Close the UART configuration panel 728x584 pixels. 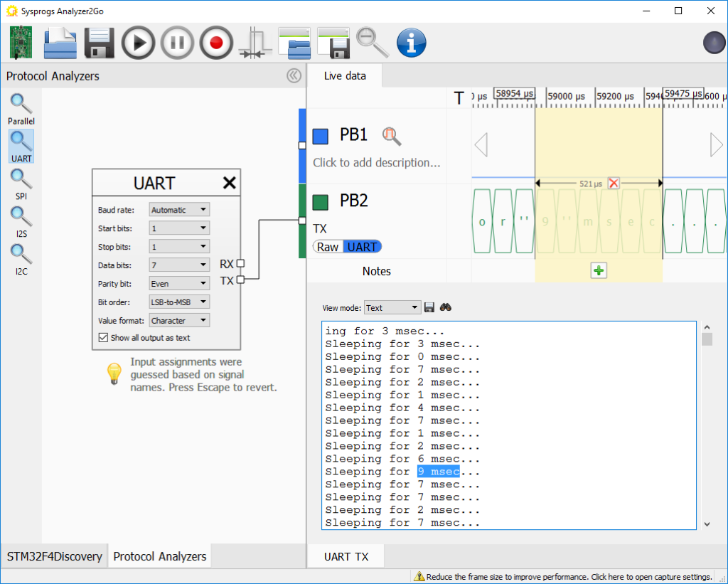click(229, 182)
